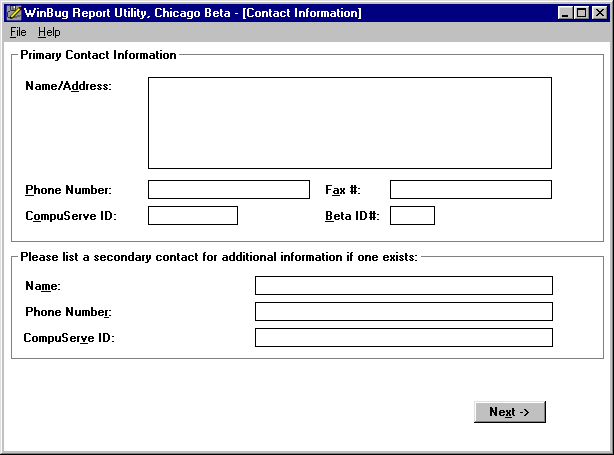Click the Beta ID# input box
Viewport: 614px width, 455px height.
(x=412, y=215)
